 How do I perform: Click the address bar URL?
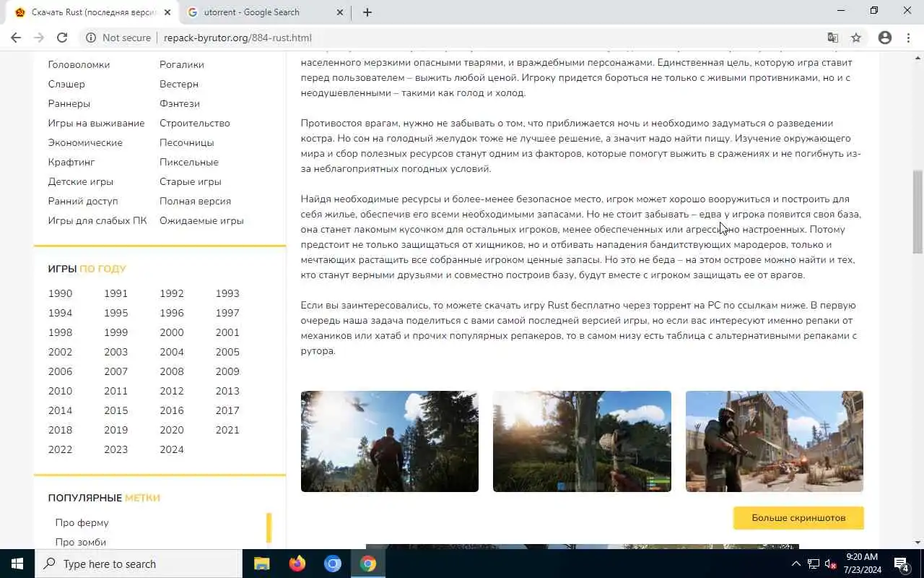pyautogui.click(x=237, y=38)
